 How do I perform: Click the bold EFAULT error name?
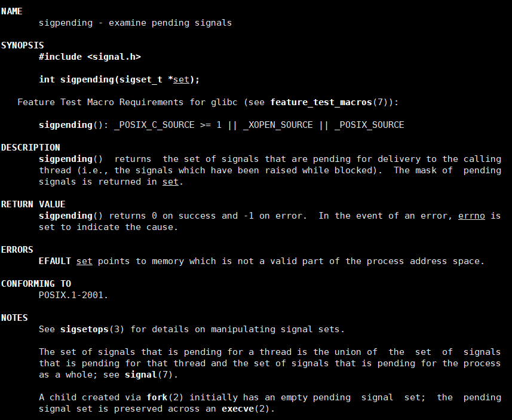coord(55,261)
